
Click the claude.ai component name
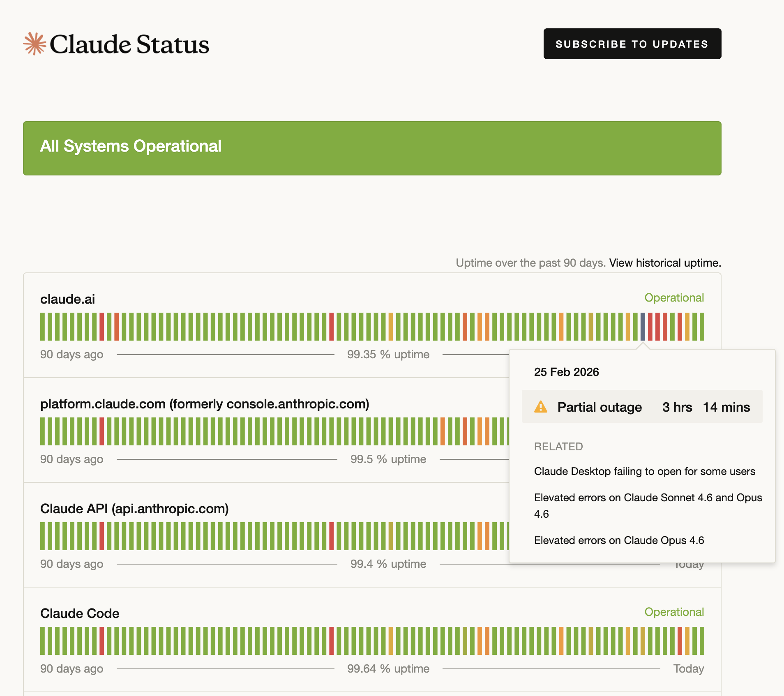(67, 299)
